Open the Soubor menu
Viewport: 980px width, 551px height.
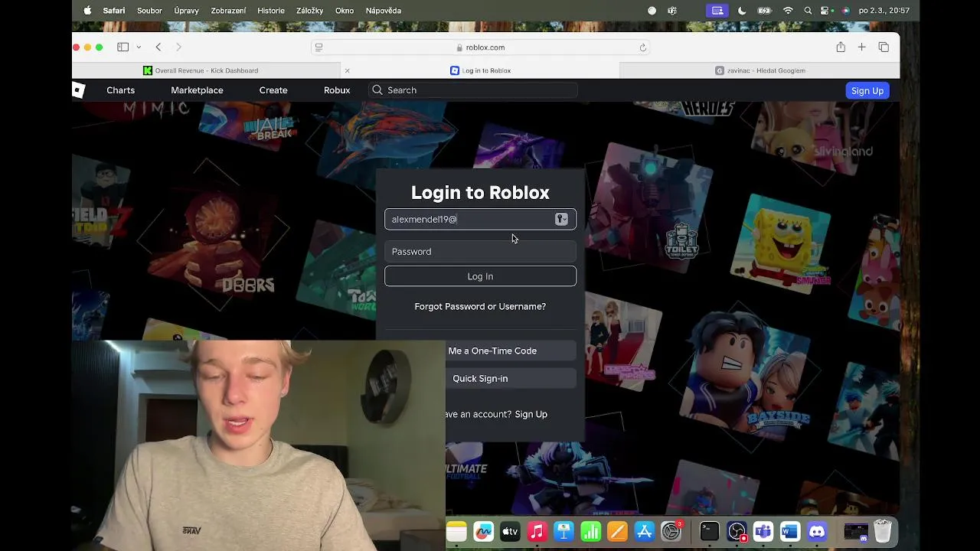point(149,11)
